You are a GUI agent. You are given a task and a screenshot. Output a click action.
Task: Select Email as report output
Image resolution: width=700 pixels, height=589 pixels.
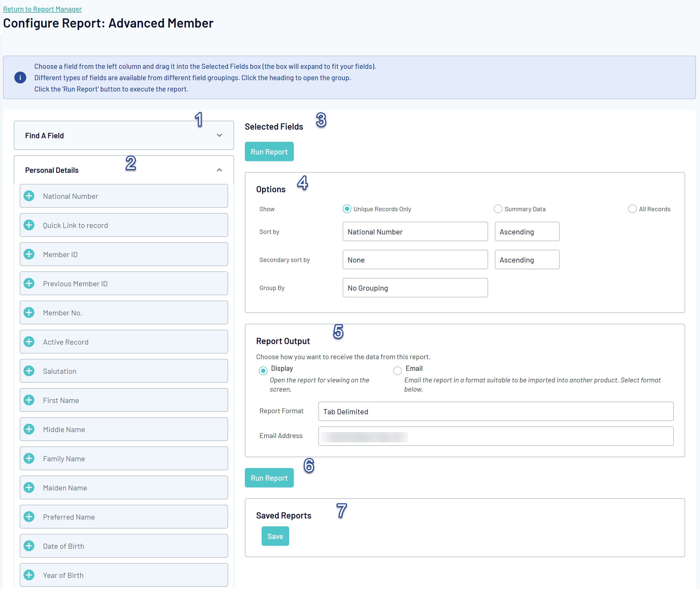pos(397,371)
